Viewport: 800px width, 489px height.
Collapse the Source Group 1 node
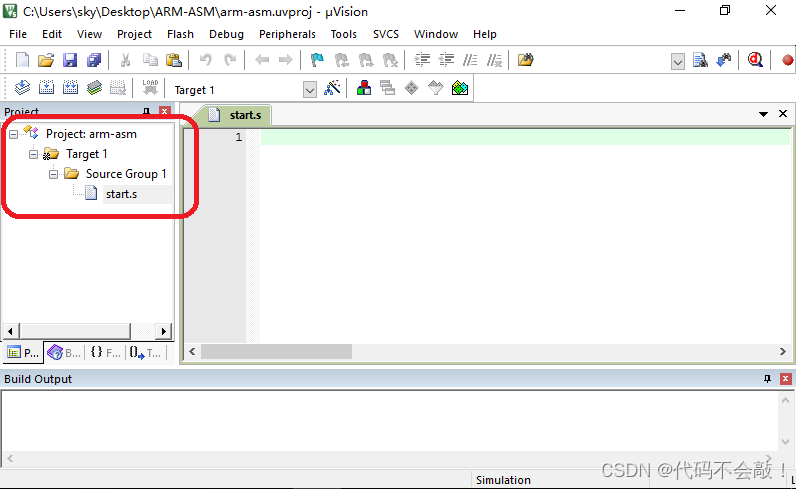53,174
